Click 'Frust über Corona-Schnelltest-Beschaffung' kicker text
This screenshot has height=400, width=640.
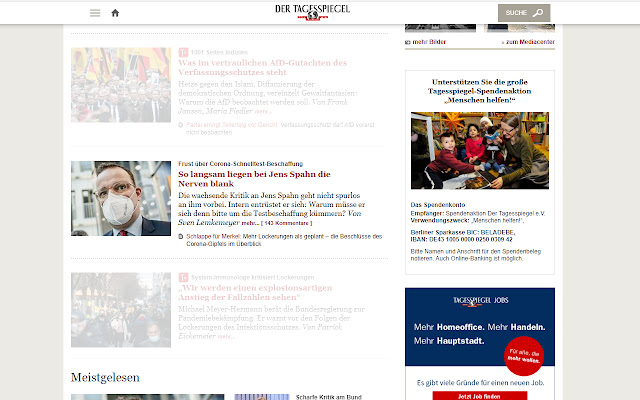click(x=240, y=164)
